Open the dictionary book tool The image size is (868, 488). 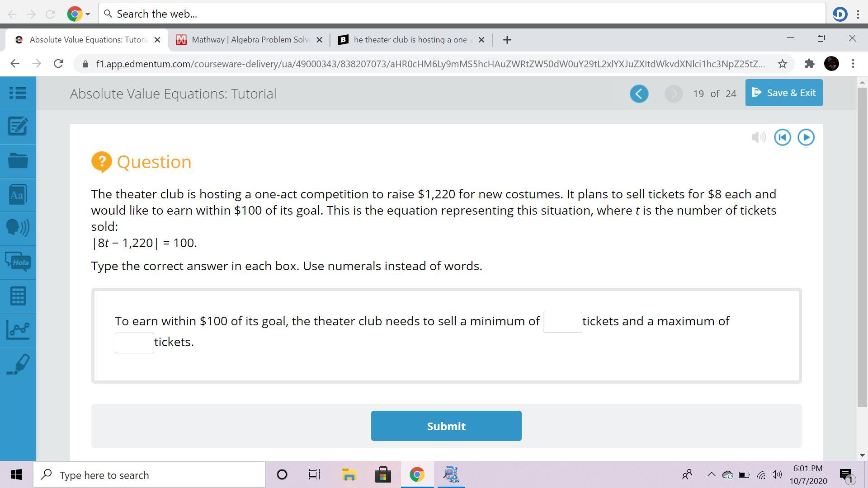[18, 195]
